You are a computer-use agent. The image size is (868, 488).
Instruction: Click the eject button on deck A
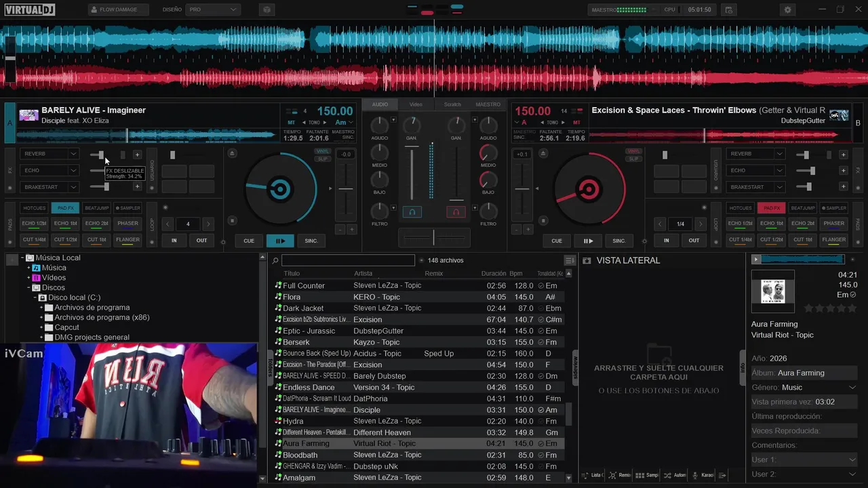pyautogui.click(x=233, y=153)
